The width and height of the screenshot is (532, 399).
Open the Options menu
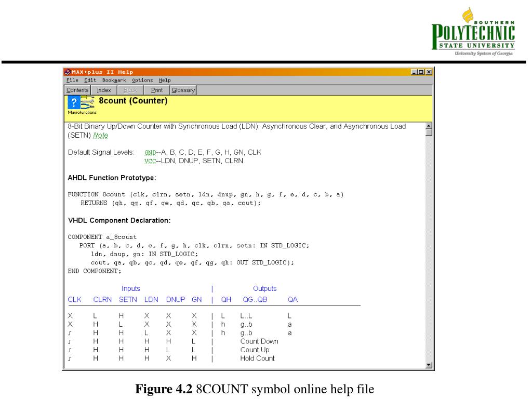142,81
